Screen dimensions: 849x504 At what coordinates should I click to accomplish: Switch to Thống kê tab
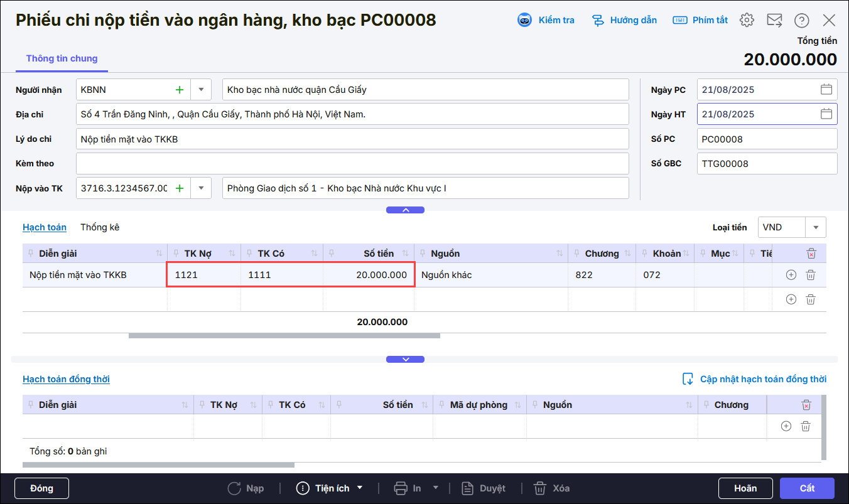(100, 227)
